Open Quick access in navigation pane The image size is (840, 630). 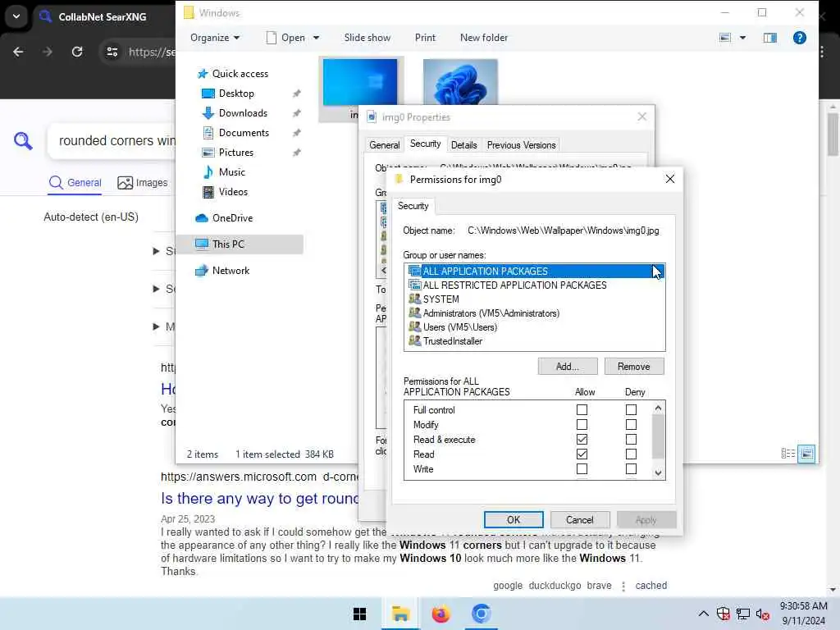240,73
